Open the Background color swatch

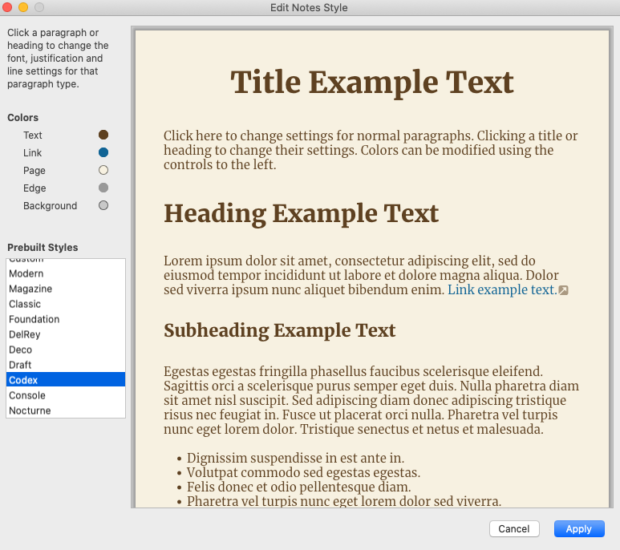pos(103,205)
